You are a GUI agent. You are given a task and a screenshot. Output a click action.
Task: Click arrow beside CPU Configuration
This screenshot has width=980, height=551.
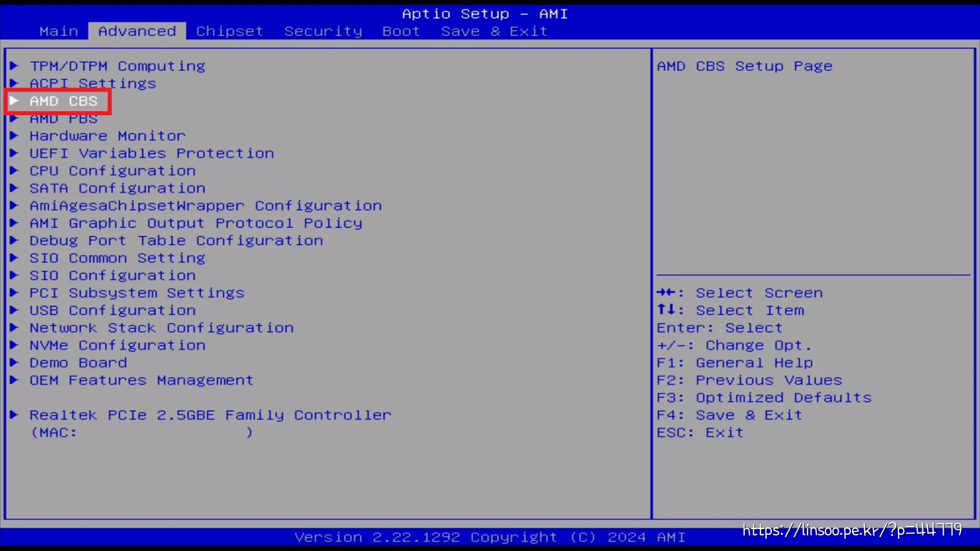tap(14, 171)
